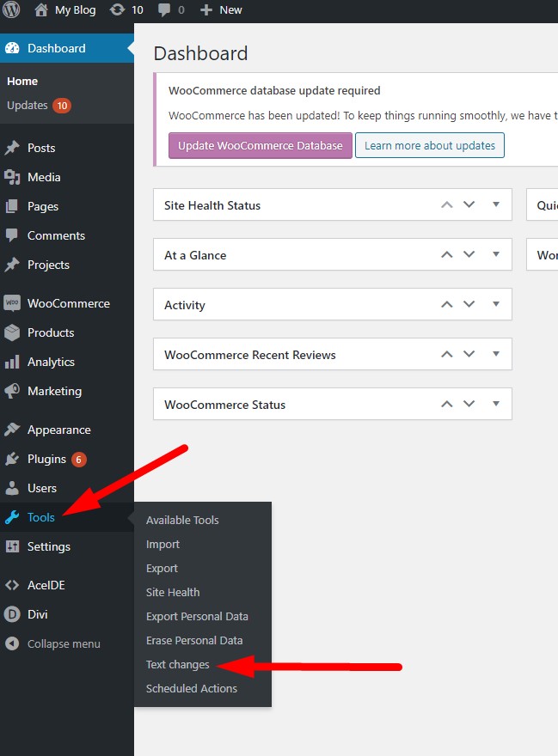Click the Appearance paintbrush icon
This screenshot has height=756, width=558.
[x=12, y=430]
